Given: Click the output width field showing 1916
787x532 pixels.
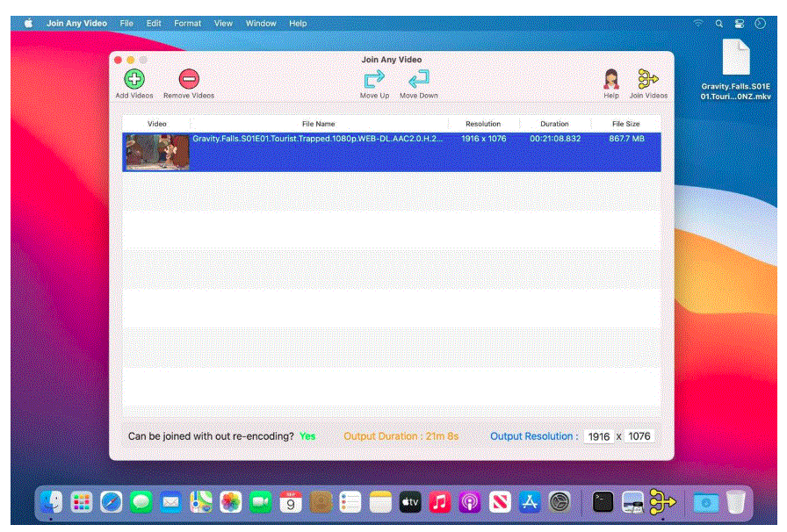Looking at the screenshot, I should coord(598,436).
